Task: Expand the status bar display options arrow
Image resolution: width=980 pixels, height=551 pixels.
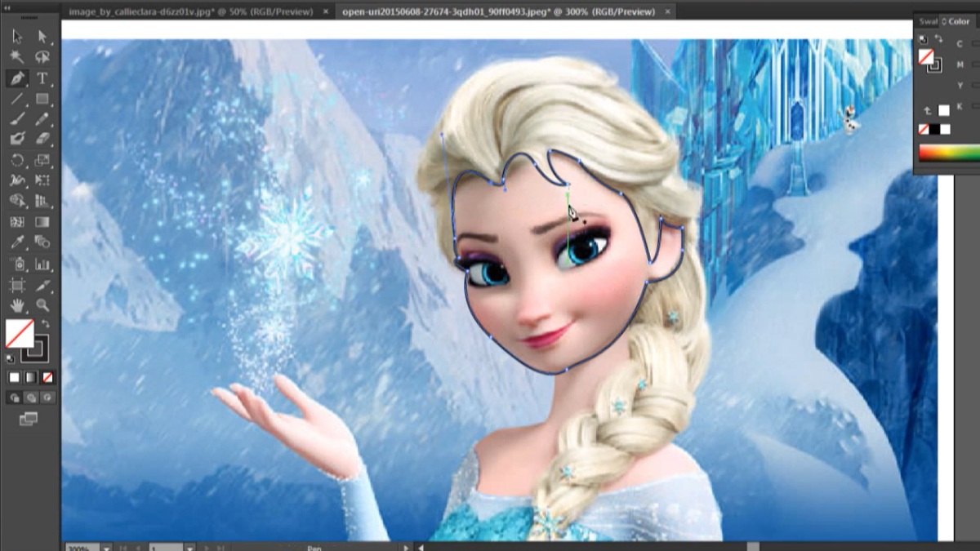Action: [406, 548]
